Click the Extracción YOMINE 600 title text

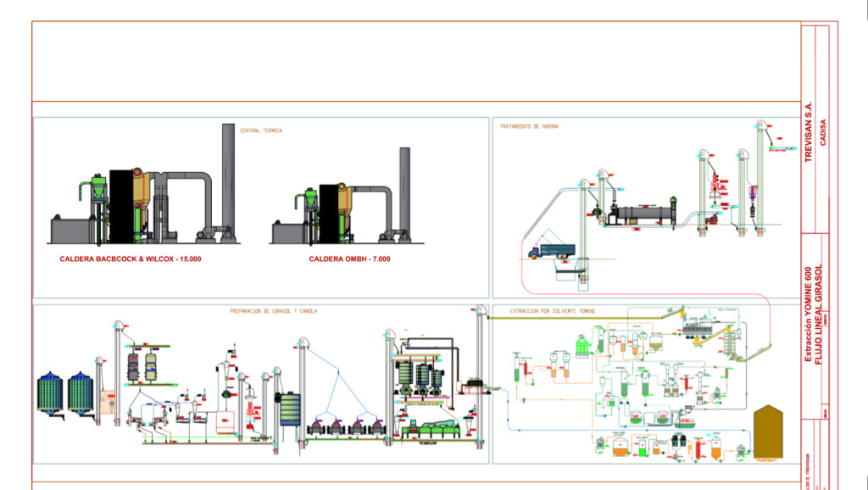coord(808,315)
